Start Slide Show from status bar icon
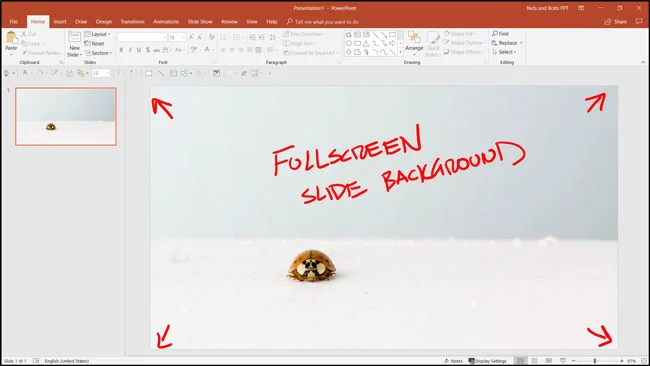 click(x=563, y=361)
